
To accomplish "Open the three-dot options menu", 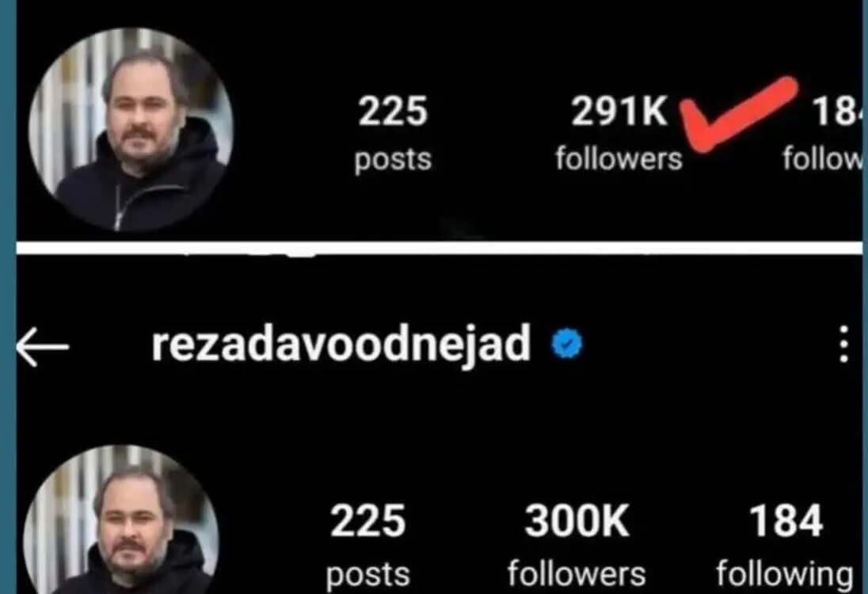I will click(843, 344).
